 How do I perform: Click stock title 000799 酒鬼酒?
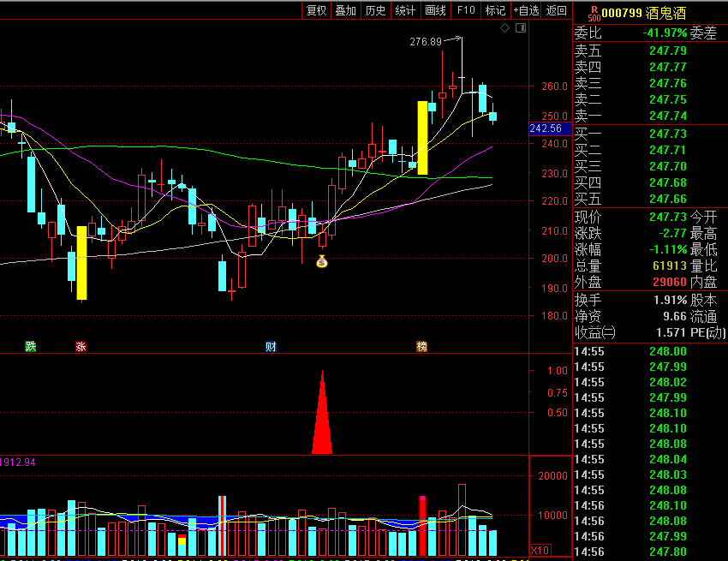click(643, 13)
